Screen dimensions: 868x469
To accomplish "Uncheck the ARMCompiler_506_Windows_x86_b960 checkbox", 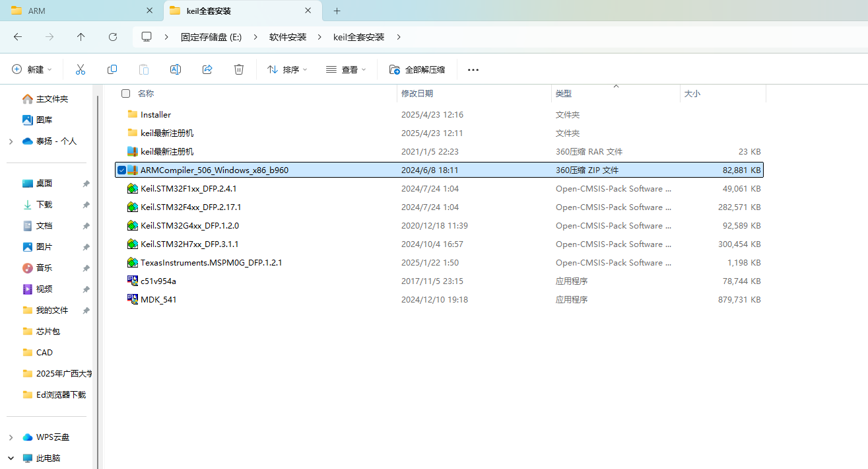I will pos(121,170).
